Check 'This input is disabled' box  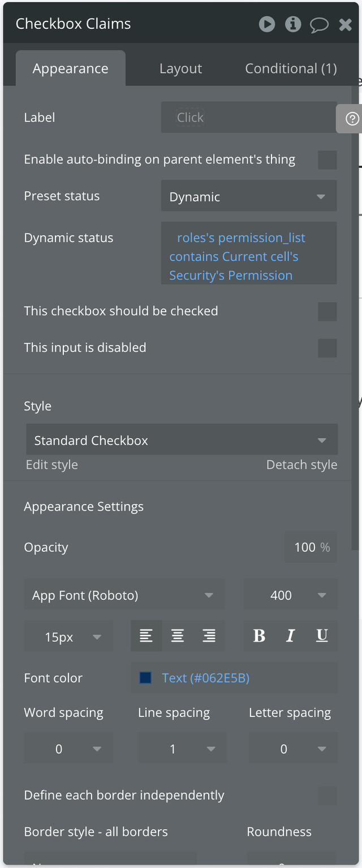coord(327,348)
